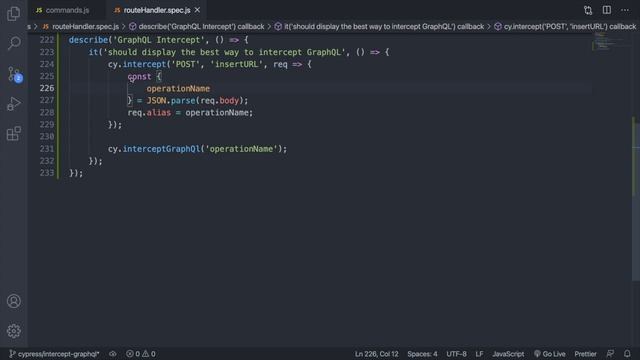The width and height of the screenshot is (640, 360).
Task: Open the Extensions view
Action: [x=13, y=133]
